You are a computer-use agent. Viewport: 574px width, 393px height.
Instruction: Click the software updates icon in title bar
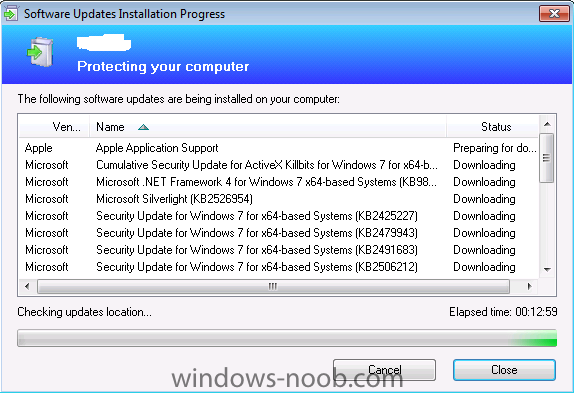[10, 14]
